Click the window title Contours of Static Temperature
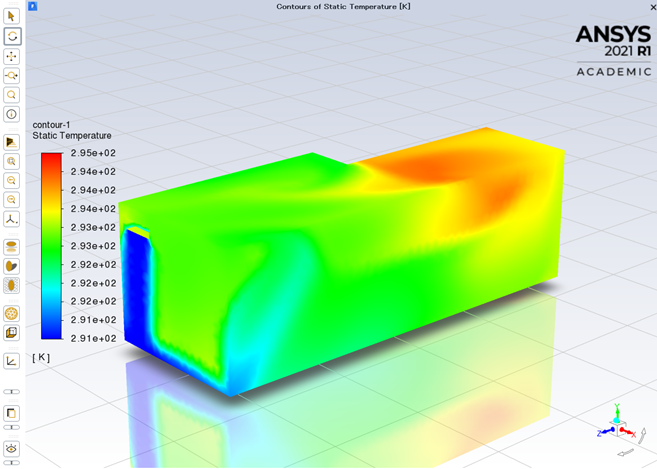Viewport: 657px width, 469px height. [x=343, y=7]
